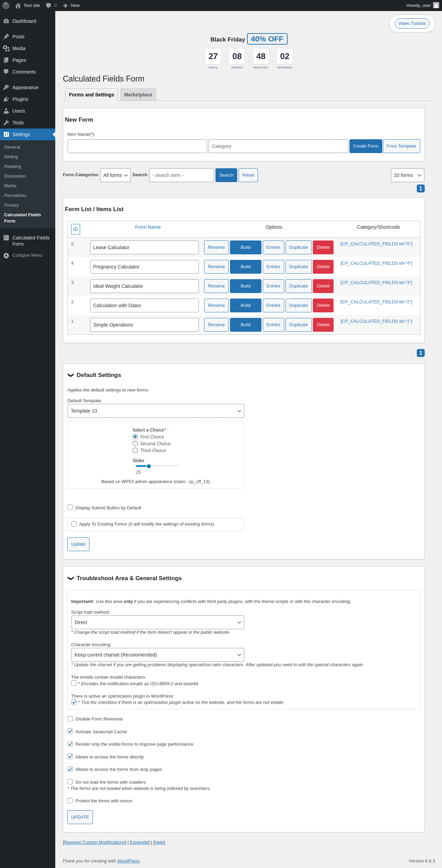The width and height of the screenshot is (442, 868).
Task: Open Media library icon in sidebar
Action: (x=6, y=48)
